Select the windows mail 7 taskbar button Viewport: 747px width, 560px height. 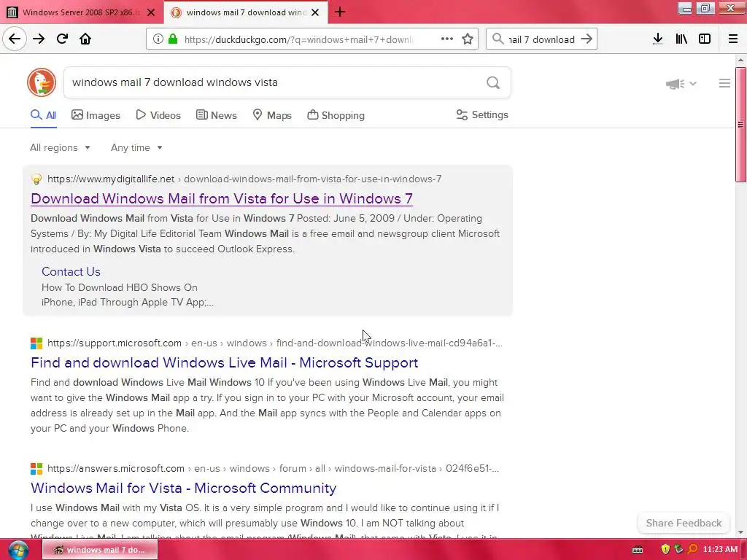(100, 550)
